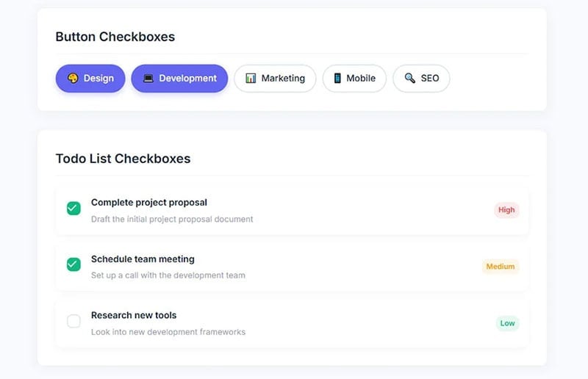Click the Complete project proposal title

[x=149, y=203]
